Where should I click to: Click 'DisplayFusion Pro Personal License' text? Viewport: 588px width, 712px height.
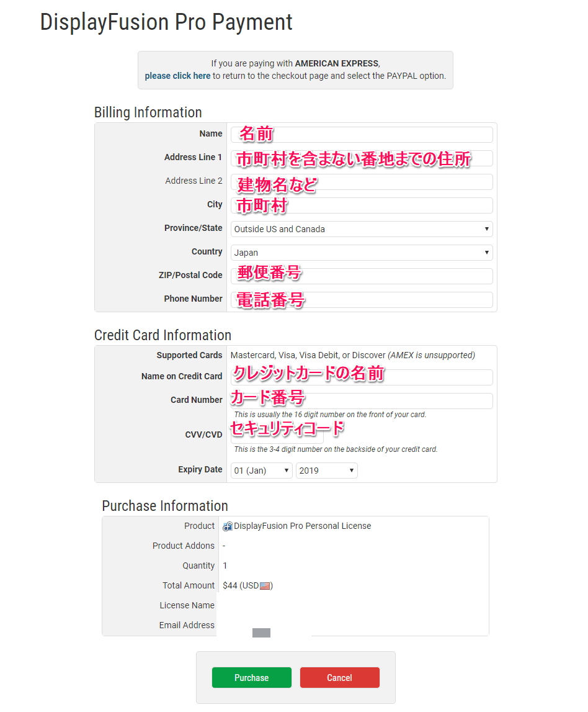[302, 526]
